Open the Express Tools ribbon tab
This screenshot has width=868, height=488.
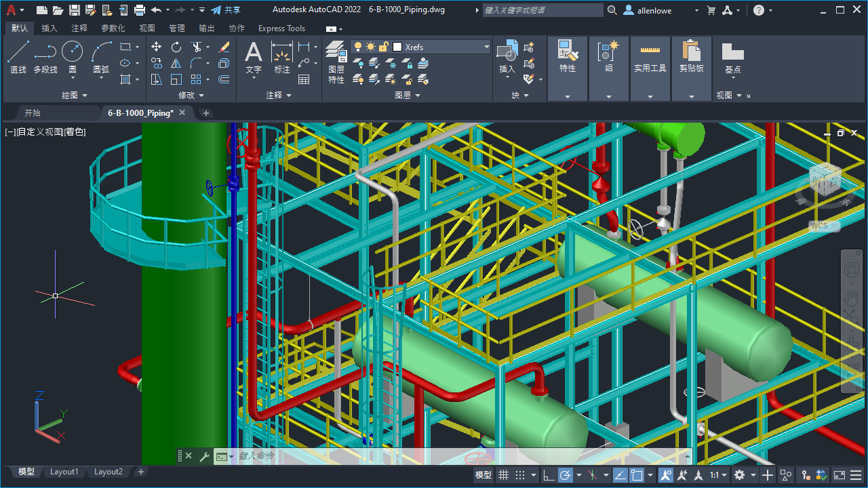[x=281, y=28]
